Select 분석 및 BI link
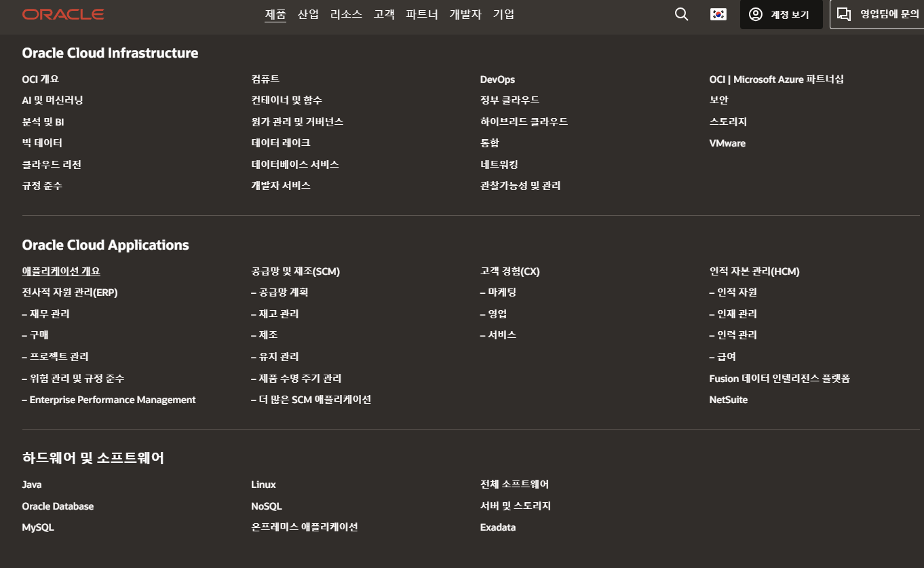 tap(43, 122)
